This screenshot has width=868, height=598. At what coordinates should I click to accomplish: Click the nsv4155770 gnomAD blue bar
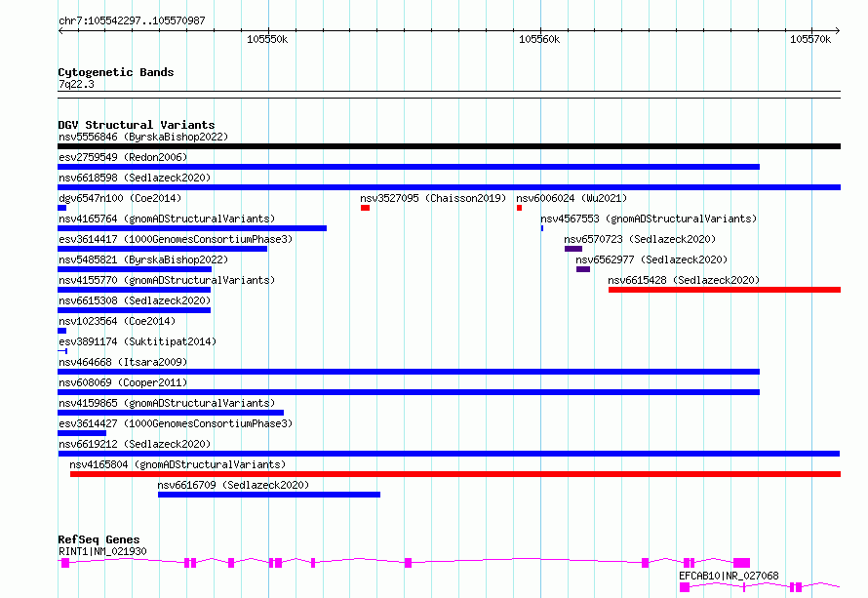tap(134, 290)
